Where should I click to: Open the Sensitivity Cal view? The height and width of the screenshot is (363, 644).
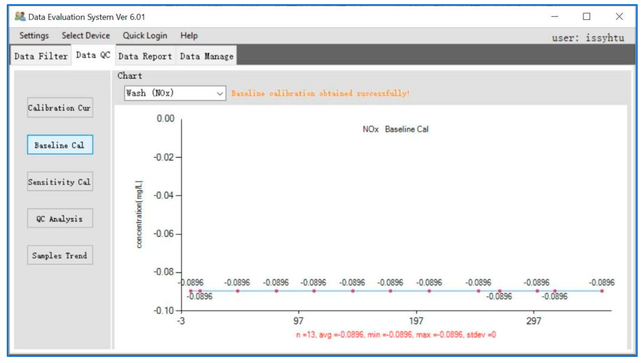[60, 182]
